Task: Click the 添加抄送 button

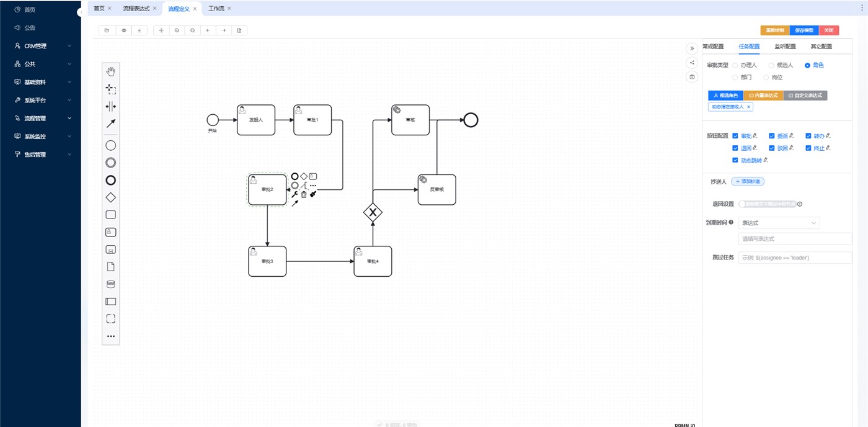Action: (747, 181)
